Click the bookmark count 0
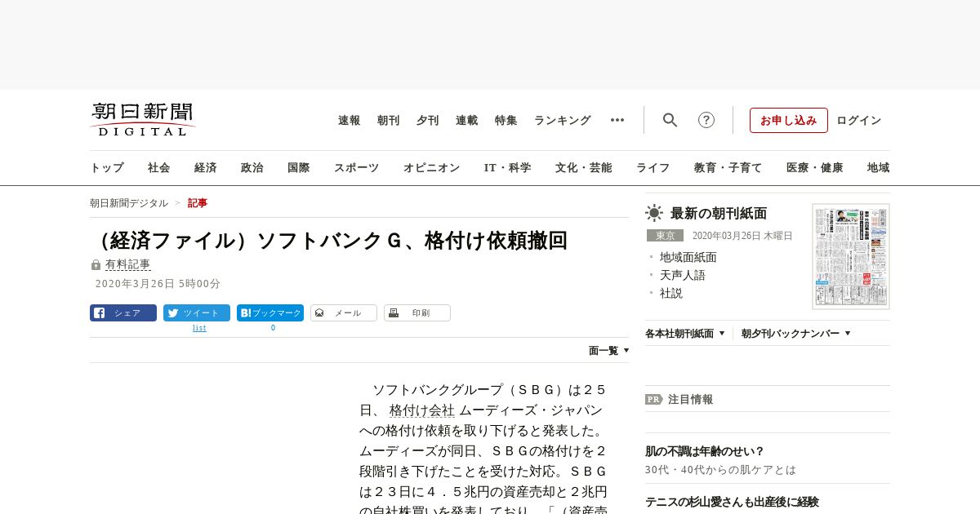980x514 pixels. 273,328
